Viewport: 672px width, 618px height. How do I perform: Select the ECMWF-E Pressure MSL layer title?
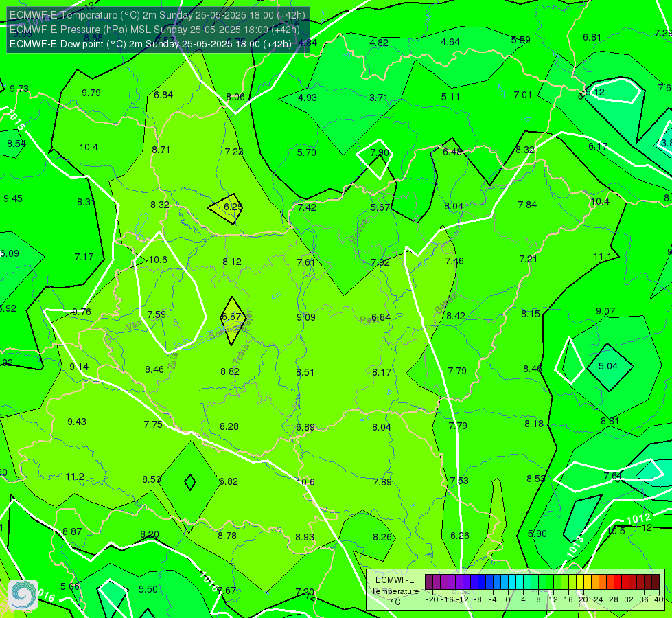[x=154, y=30]
